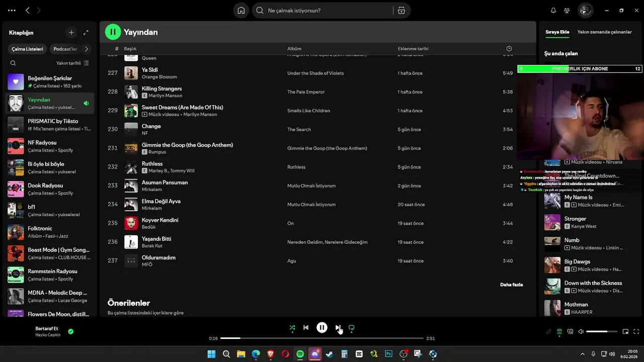Sort by the 'Başlık' column header
The height and width of the screenshot is (362, 644).
coord(130,49)
